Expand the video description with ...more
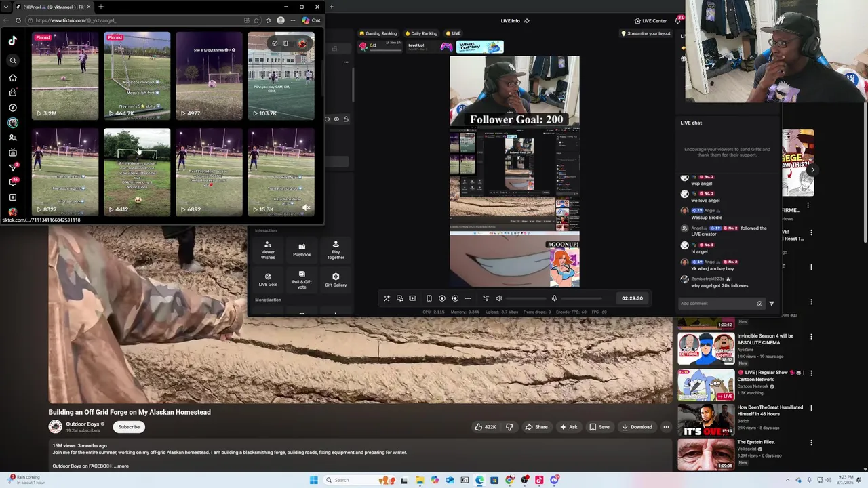 tap(121, 466)
